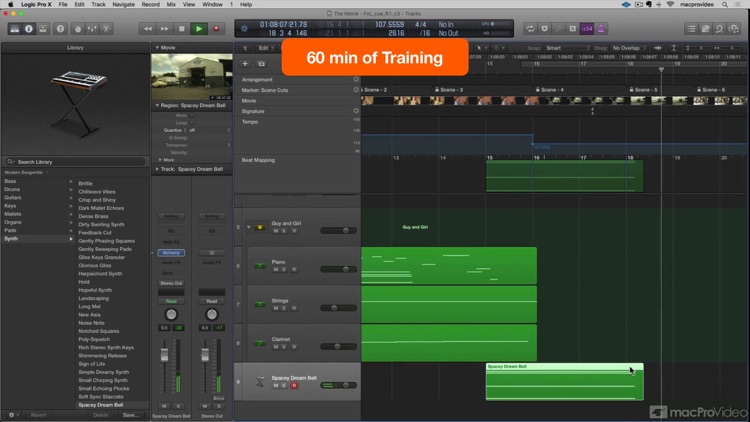
Task: Open the Navigate menu
Action: [123, 4]
